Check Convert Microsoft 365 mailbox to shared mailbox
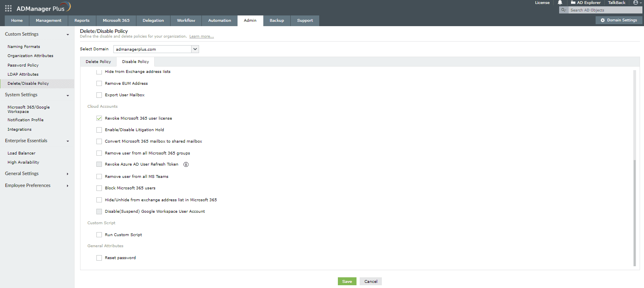 pos(99,141)
